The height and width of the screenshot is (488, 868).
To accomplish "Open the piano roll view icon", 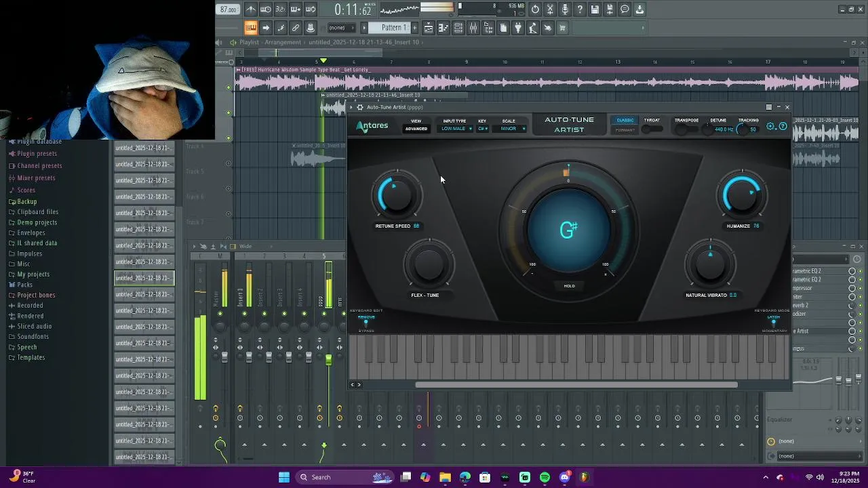I will coord(443,28).
